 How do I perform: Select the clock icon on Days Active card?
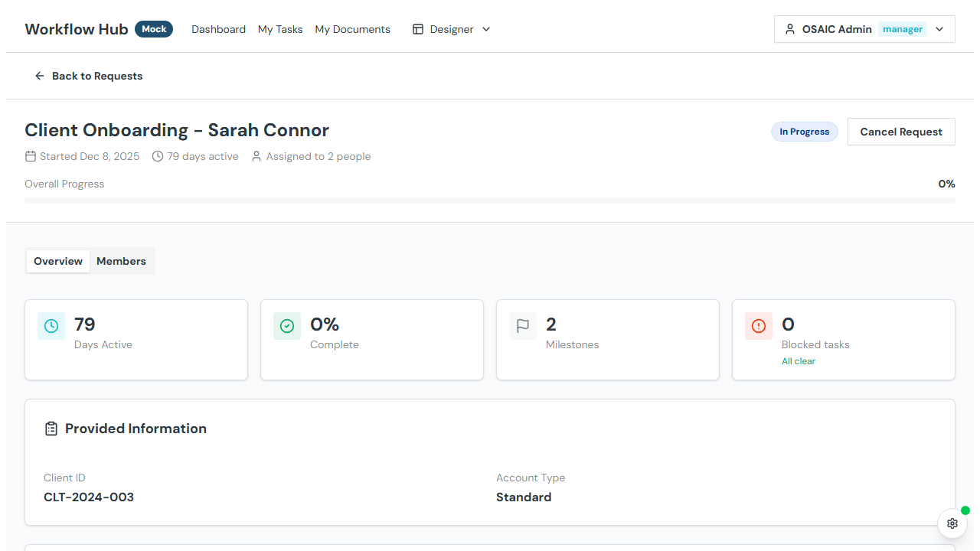point(51,325)
